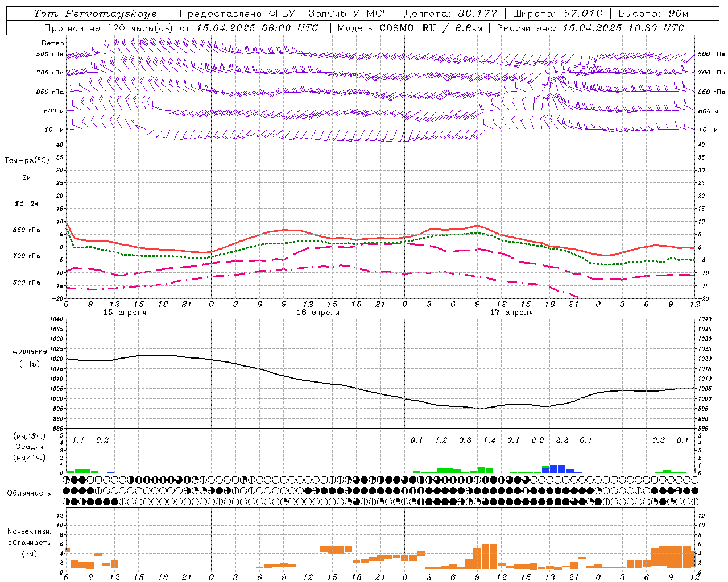The height and width of the screenshot is (582, 728).
Task: Click the "(км)" units label
Action: pyautogui.click(x=30, y=553)
